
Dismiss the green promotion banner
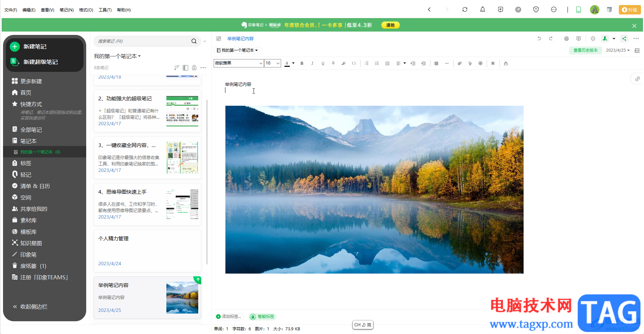click(634, 26)
